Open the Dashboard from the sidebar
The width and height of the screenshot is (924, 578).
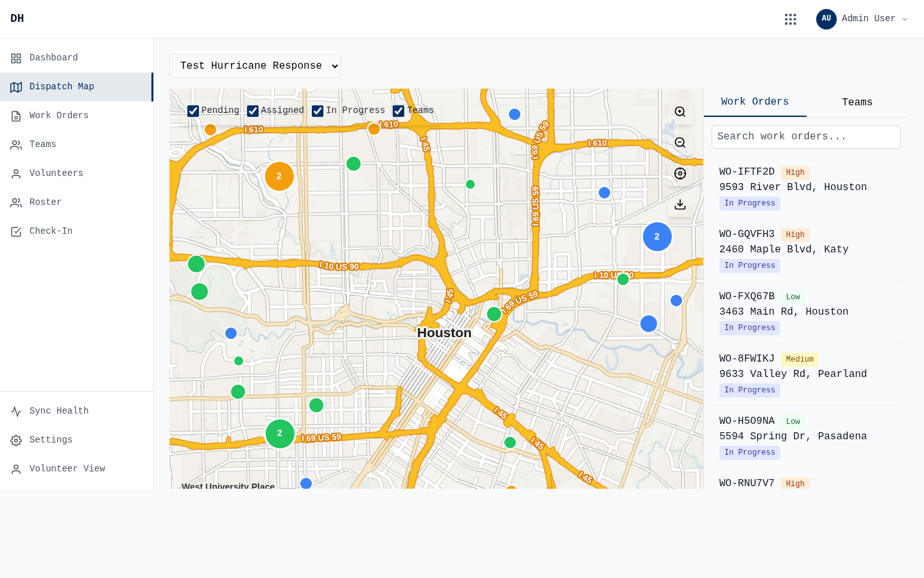pyautogui.click(x=53, y=57)
